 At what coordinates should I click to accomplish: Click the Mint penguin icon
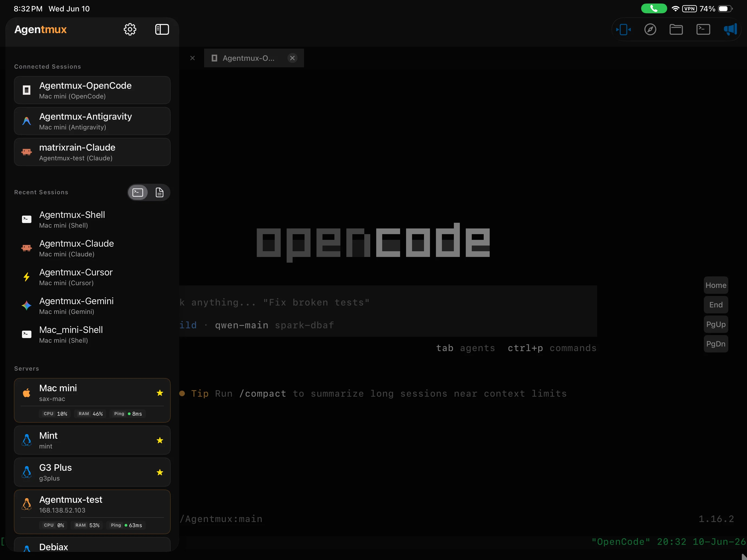point(27,440)
